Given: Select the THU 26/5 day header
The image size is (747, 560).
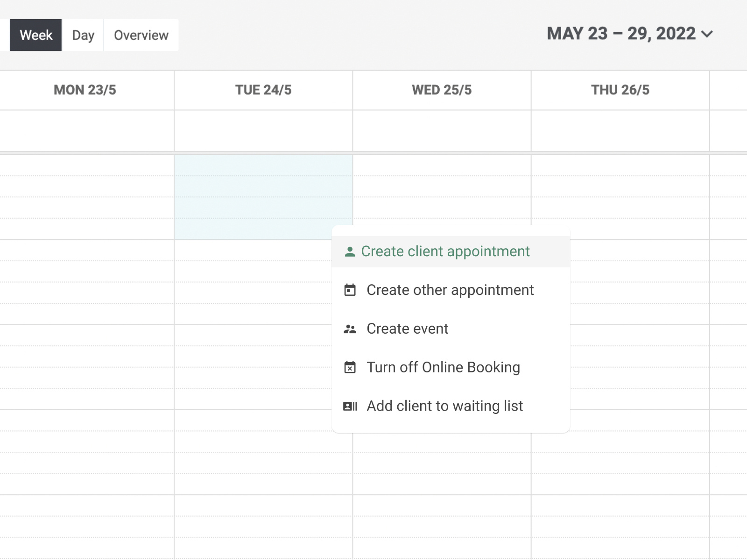Looking at the screenshot, I should pos(620,90).
